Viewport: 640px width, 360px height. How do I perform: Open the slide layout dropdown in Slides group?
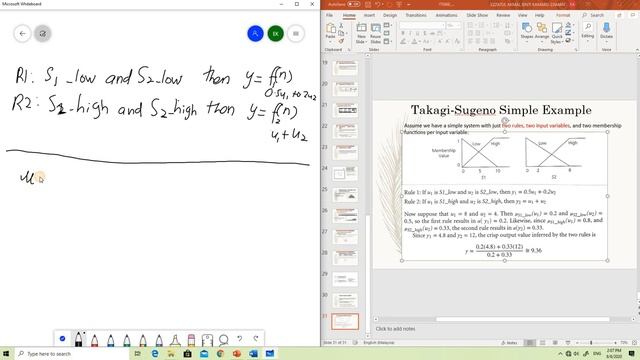[387, 25]
